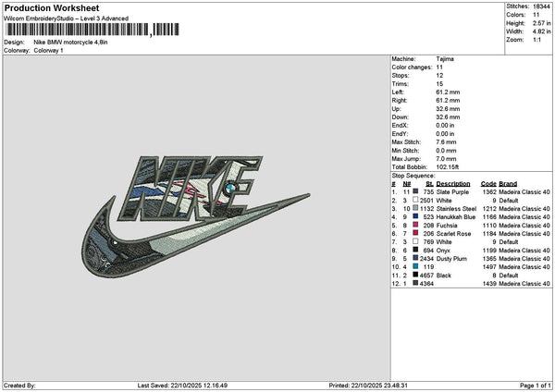The height and width of the screenshot is (392, 555).
Task: Select the Scarlet Rose color swatch
Action: (415, 233)
